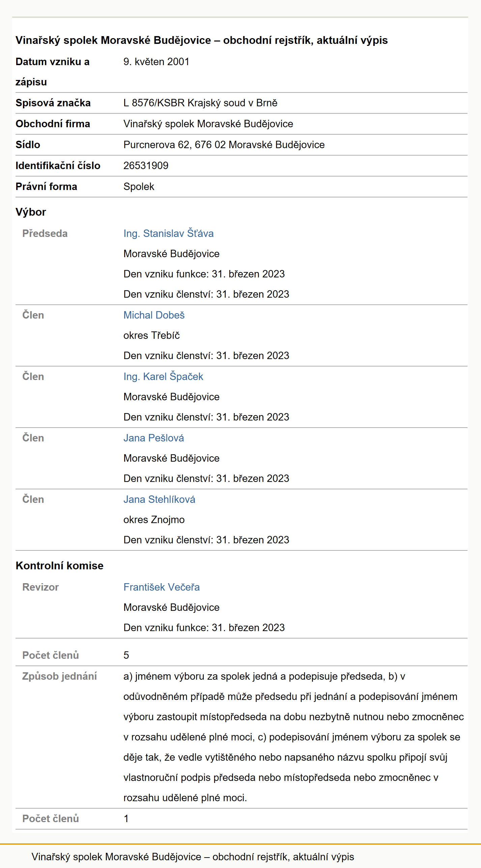Open the Jana Pešlová link
Viewport: 481px width, 868px height.
pyautogui.click(x=153, y=438)
